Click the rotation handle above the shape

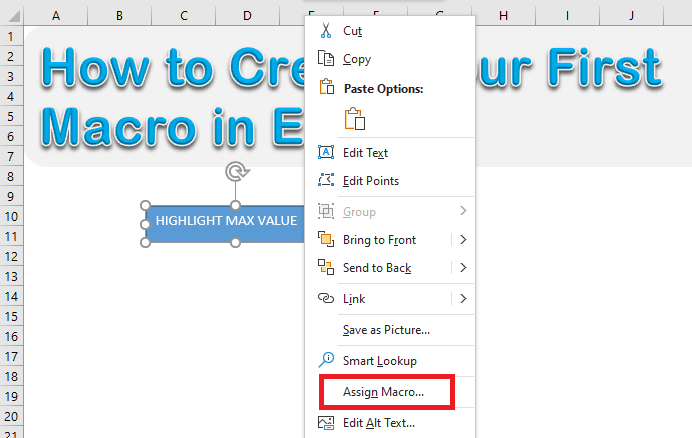pyautogui.click(x=237, y=171)
